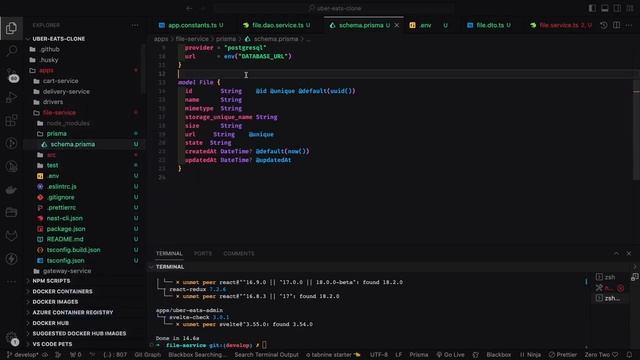Image resolution: width=640 pixels, height=360 pixels.
Task: Expand the NPM SCRIPTS section
Action: [51, 281]
